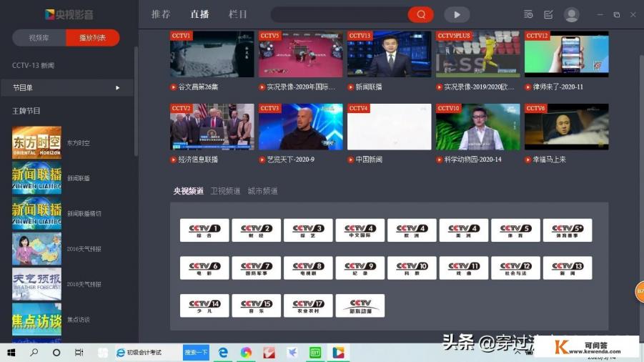The image size is (644, 362).
Task: Go to the 直播 tab
Action: (199, 14)
